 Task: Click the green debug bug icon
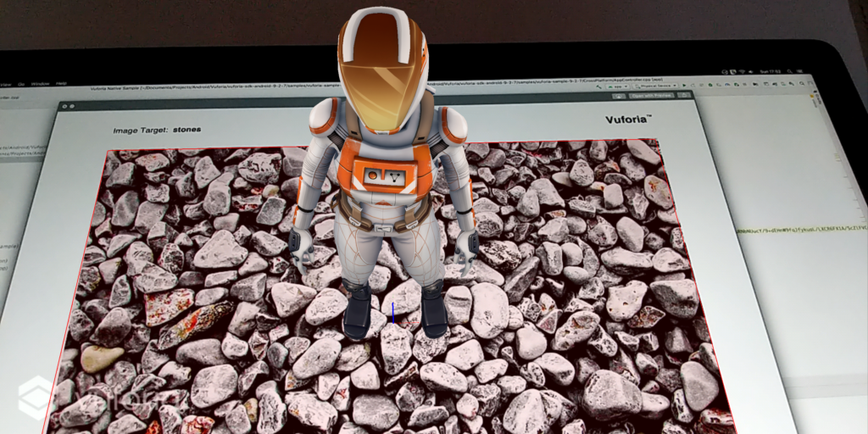(710, 85)
